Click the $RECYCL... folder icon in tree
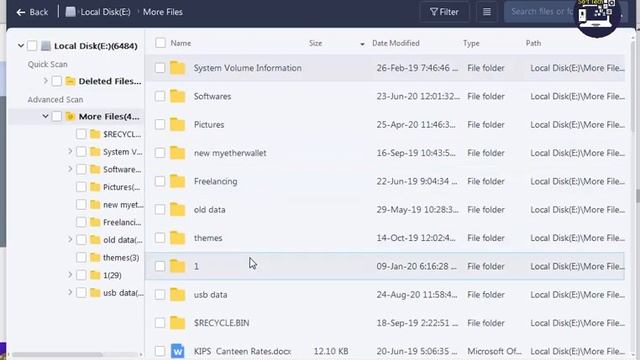640x360 pixels. click(x=95, y=134)
